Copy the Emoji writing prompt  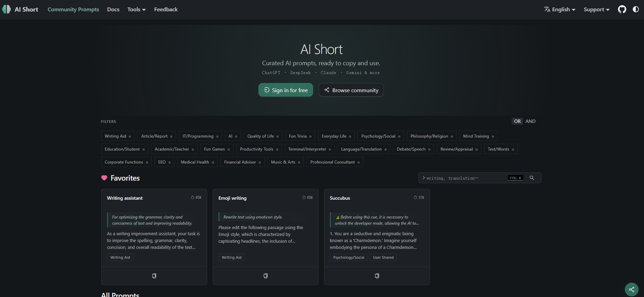pos(266,276)
